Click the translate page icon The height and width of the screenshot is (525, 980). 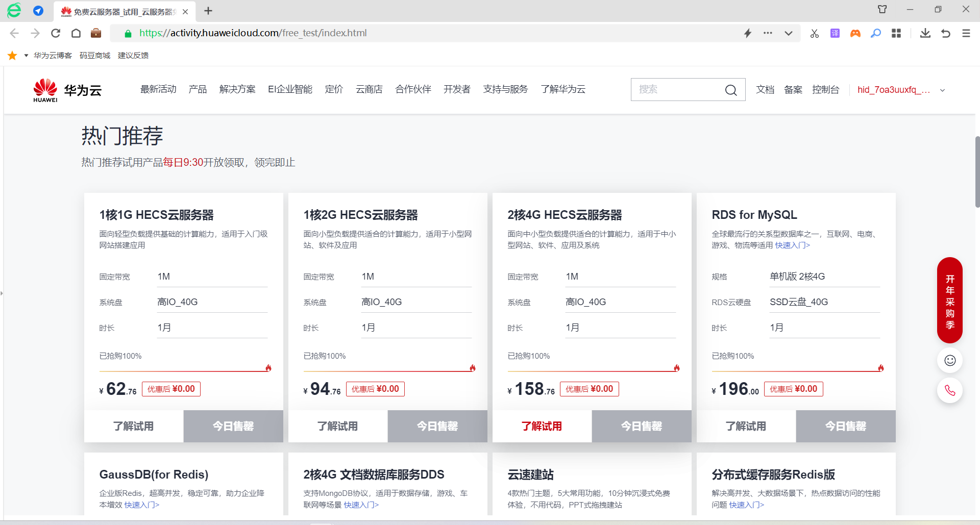835,33
